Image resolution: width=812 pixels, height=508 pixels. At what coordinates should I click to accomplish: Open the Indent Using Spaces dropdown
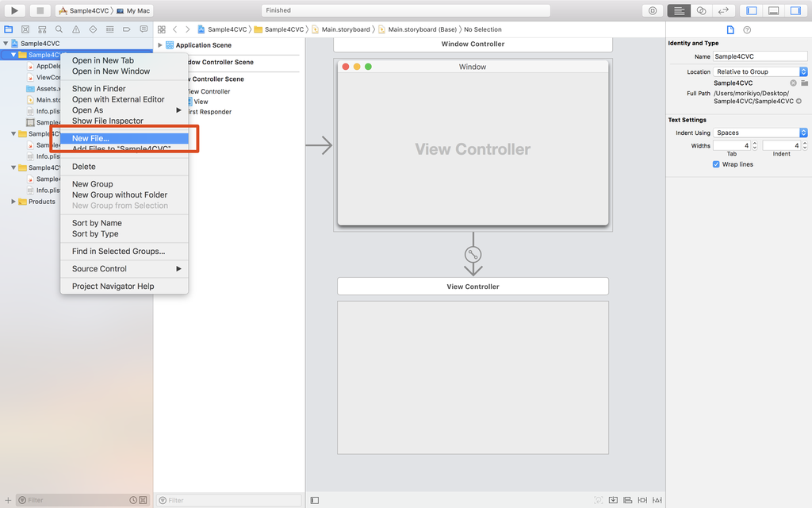760,133
